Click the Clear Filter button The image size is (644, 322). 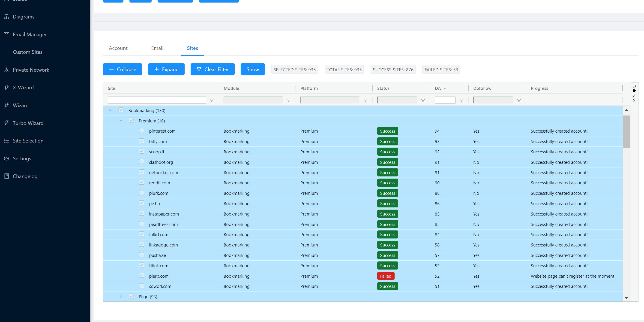213,69
